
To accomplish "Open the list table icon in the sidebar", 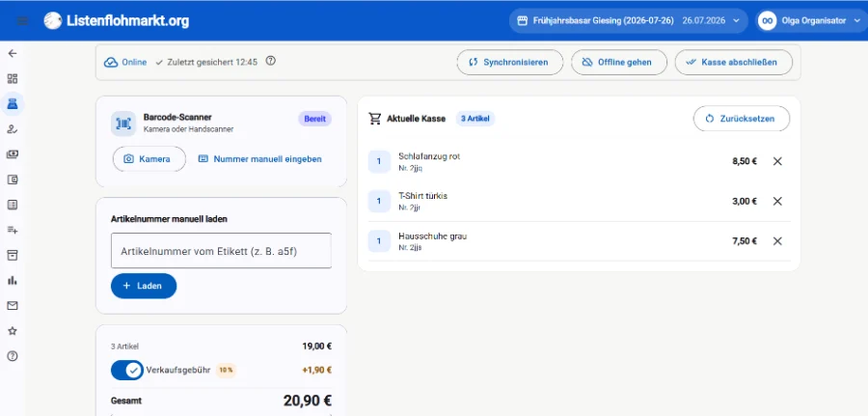I will (x=13, y=205).
